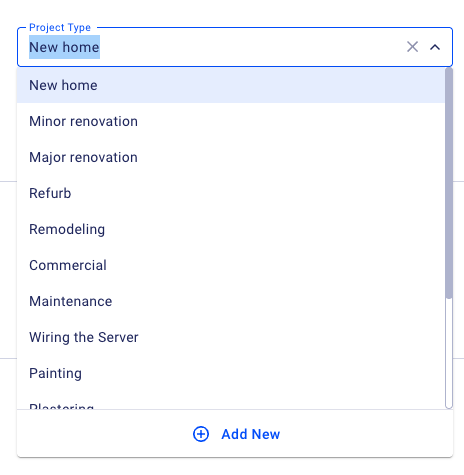Viewport: 464px width, 475px height.
Task: Click empty area right of Add New
Action: tap(367, 434)
